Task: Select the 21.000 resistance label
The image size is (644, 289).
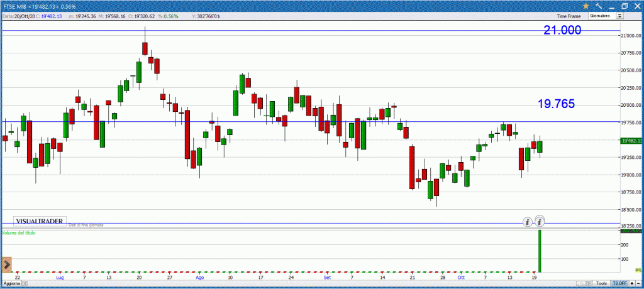Action: coord(562,30)
